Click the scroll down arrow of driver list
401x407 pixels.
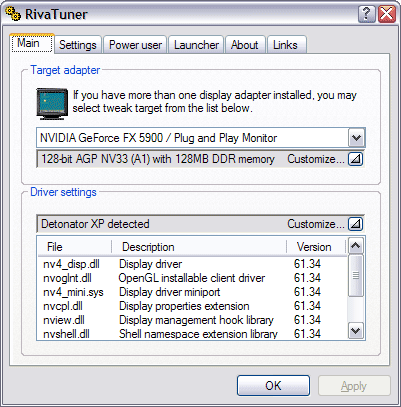(x=356, y=331)
